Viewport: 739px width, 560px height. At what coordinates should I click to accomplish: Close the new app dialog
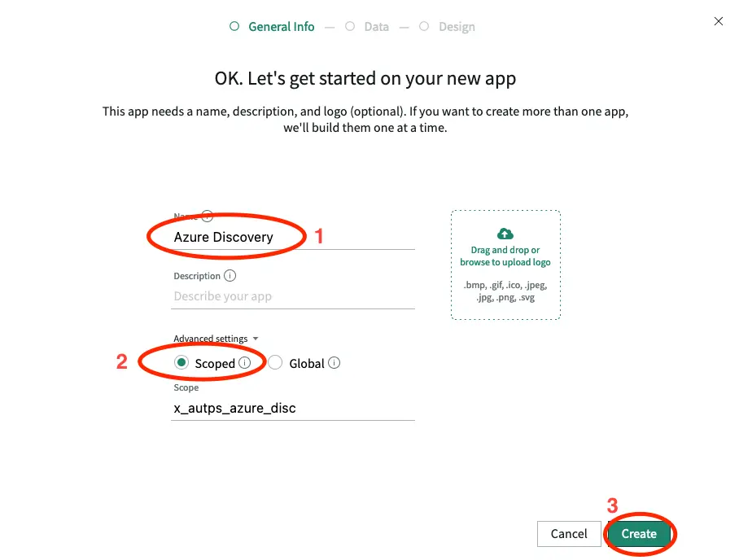[x=719, y=21]
